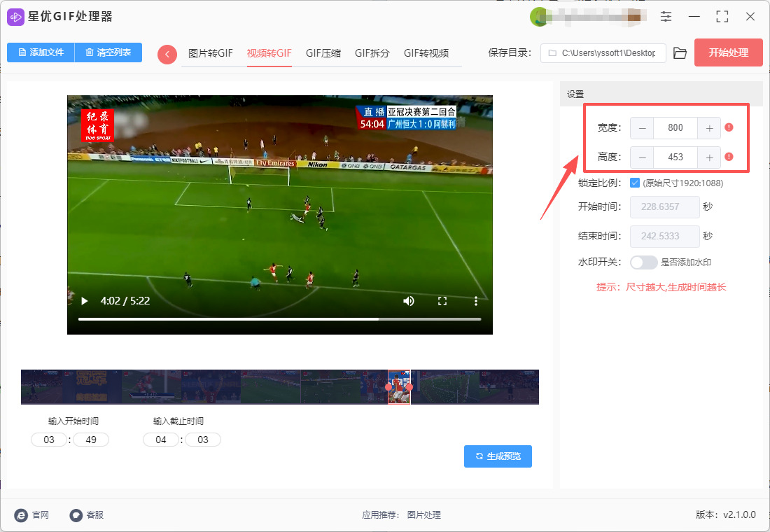This screenshot has height=532, width=770.
Task: Click the end time seconds field 03
Action: point(203,440)
